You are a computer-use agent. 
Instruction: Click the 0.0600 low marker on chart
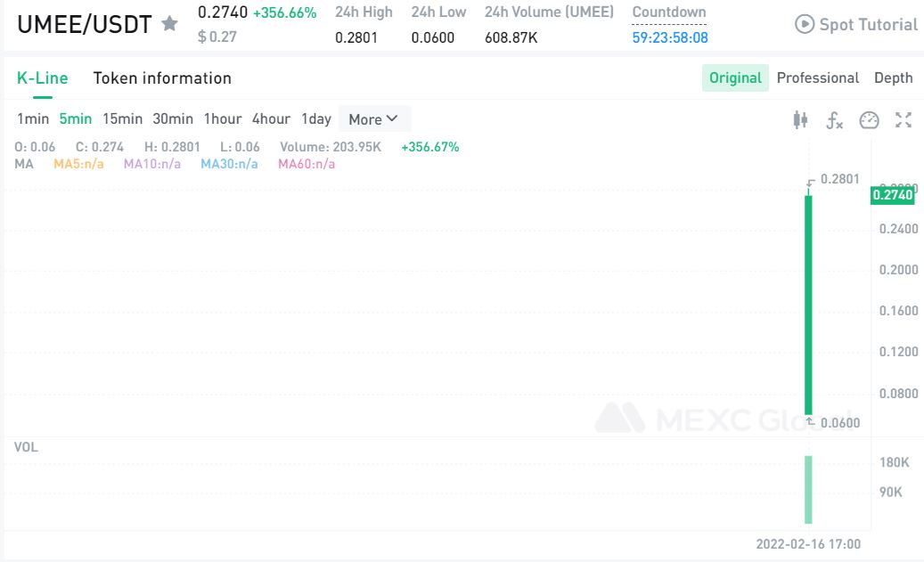(839, 423)
